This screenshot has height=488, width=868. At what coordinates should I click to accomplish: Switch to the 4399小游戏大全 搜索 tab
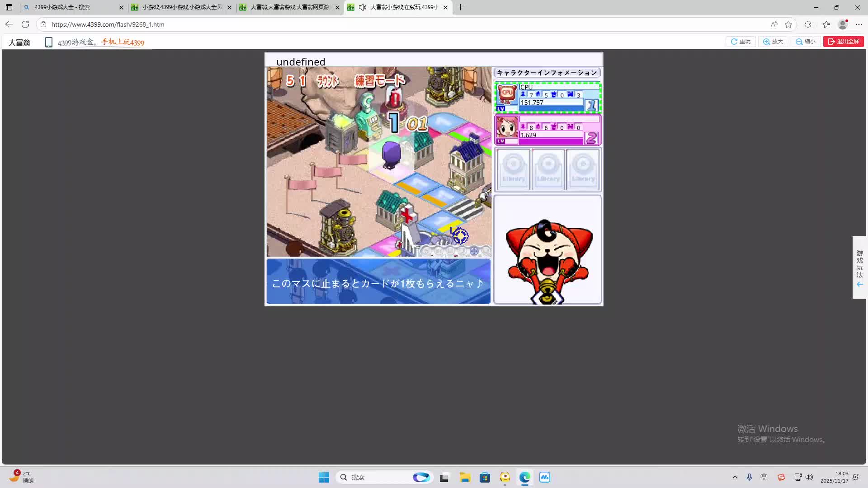click(72, 7)
